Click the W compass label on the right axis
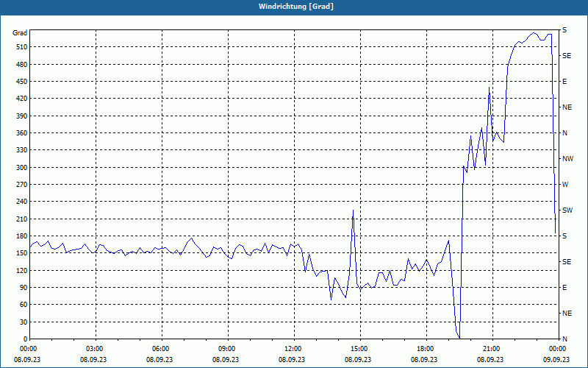 [565, 185]
